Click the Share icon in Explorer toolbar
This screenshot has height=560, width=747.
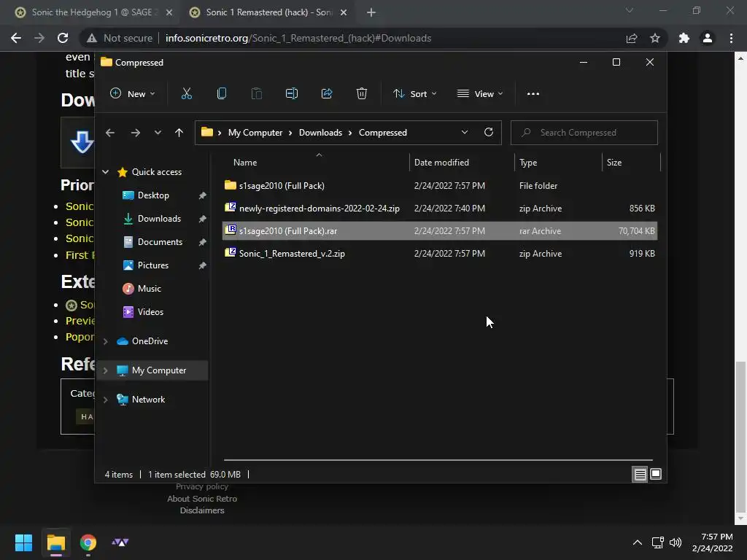[x=327, y=94]
